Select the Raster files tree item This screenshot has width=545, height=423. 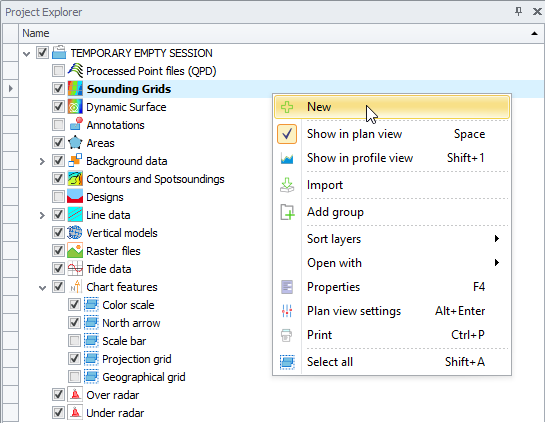[113, 251]
